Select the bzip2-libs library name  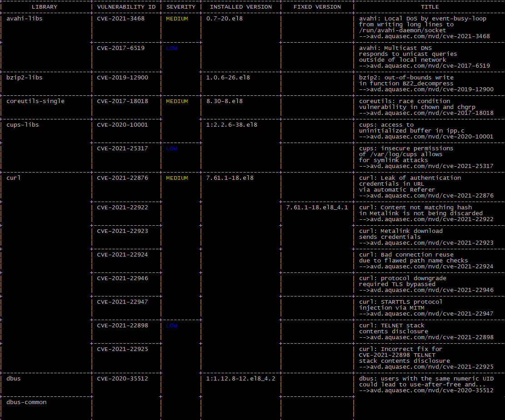click(25, 78)
